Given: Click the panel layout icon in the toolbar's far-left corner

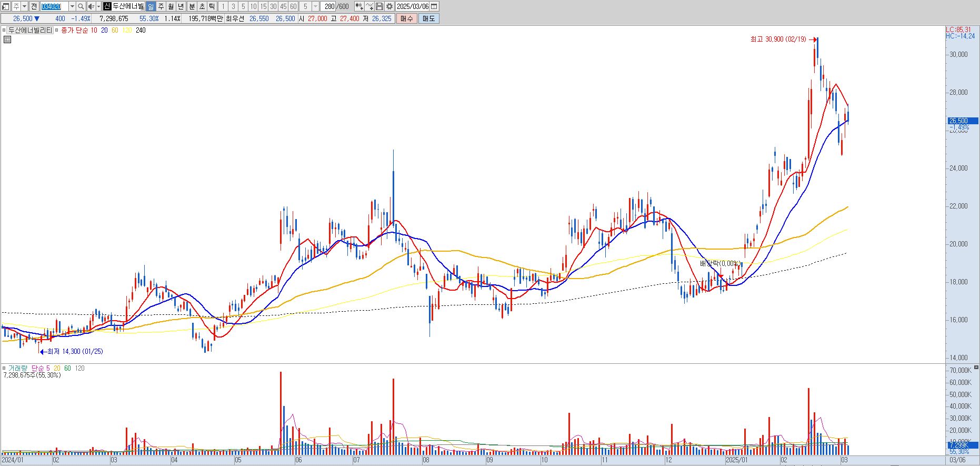Looking at the screenshot, I should pyautogui.click(x=6, y=6).
